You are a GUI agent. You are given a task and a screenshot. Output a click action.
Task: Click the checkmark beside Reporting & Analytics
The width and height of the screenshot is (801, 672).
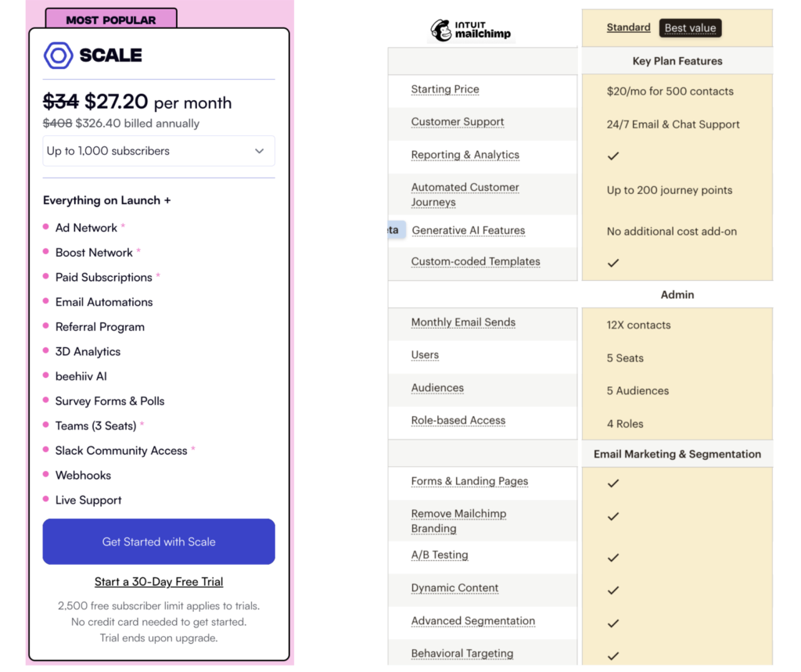click(613, 156)
